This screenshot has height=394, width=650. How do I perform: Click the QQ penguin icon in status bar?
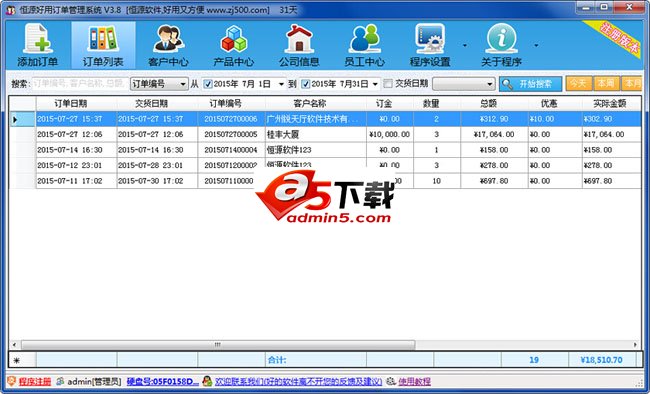pos(207,381)
